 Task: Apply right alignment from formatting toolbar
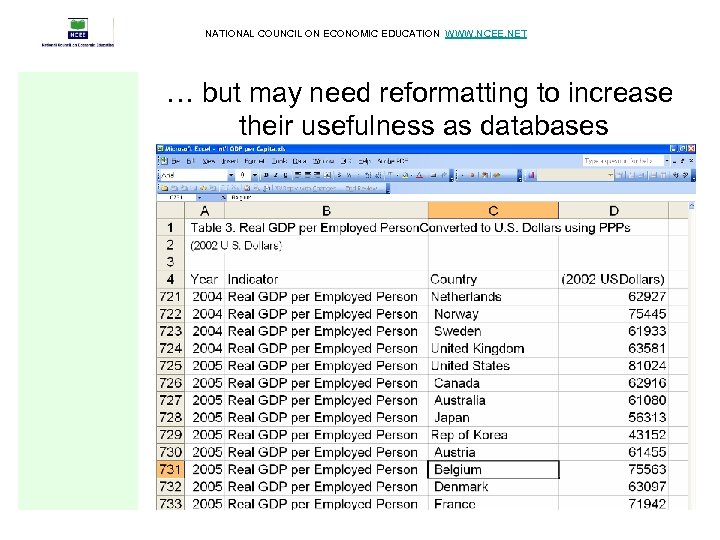click(x=317, y=174)
